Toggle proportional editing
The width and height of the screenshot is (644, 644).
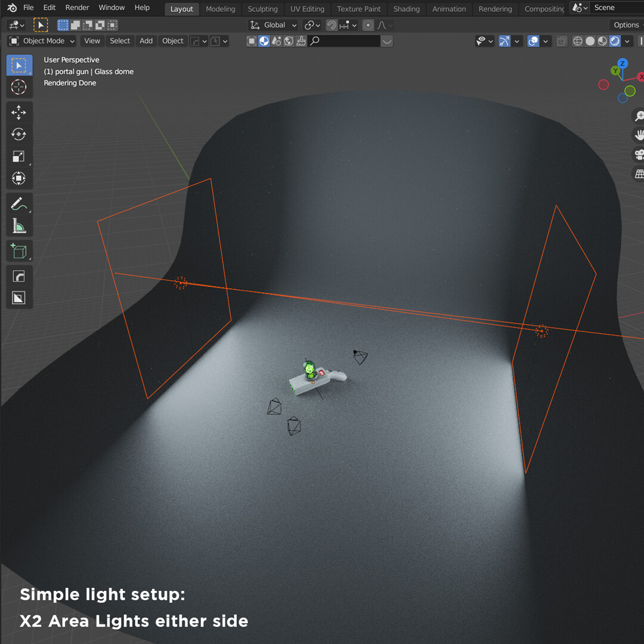pos(368,26)
